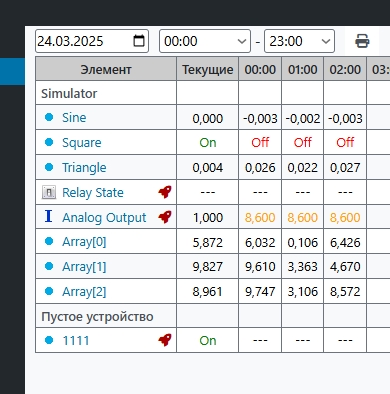Click the Array[2] value 9,747
This screenshot has height=394, width=390.
tap(260, 291)
